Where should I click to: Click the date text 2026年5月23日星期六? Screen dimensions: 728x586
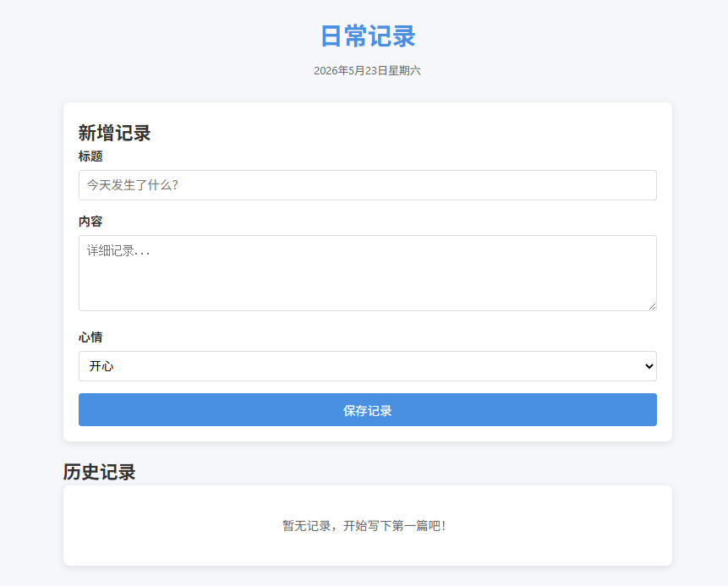367,70
